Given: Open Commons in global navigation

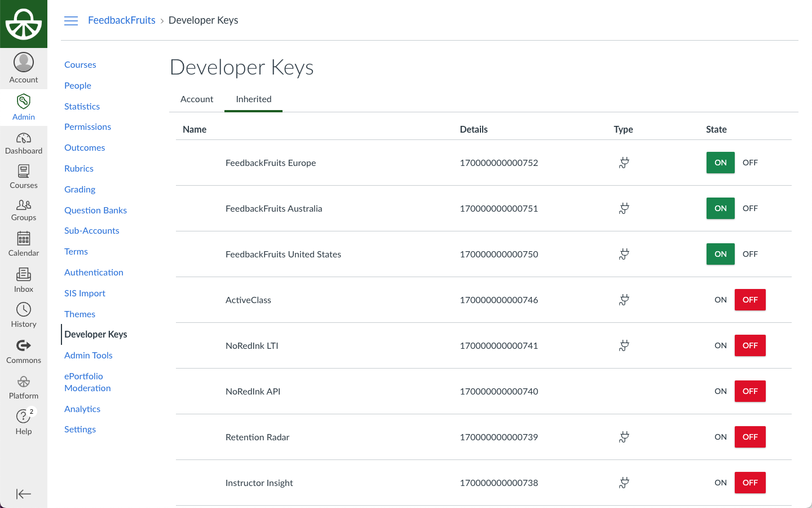Looking at the screenshot, I should click(24, 351).
